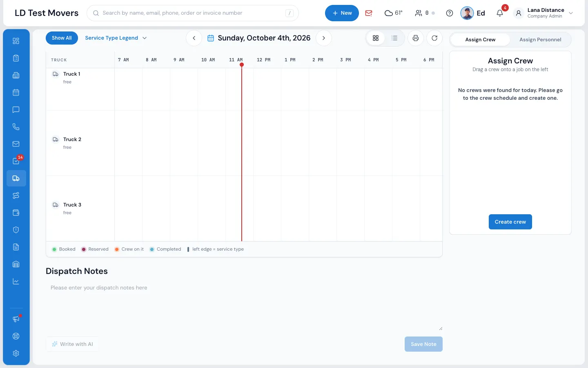
Task: Open the dispatch truck icon in sidebar
Action: [16, 178]
